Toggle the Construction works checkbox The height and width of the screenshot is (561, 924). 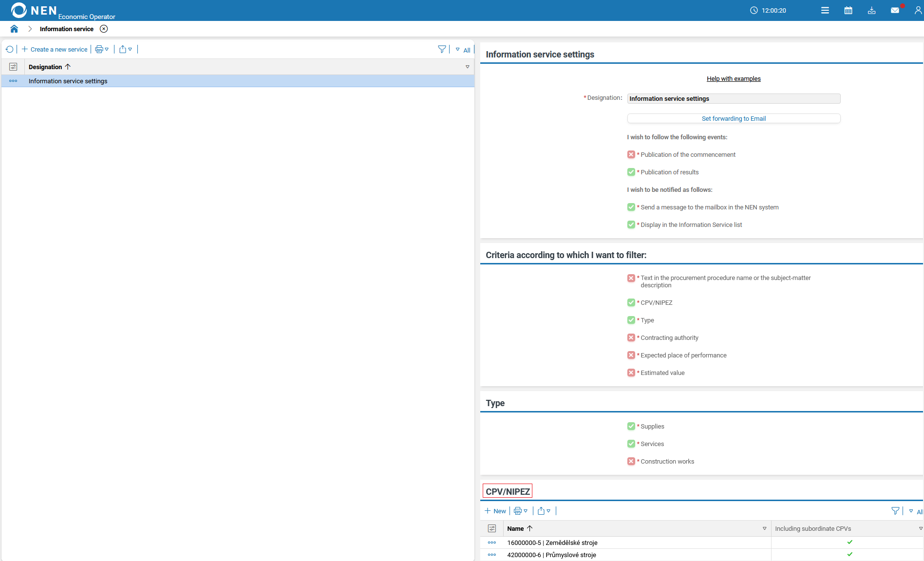(x=631, y=461)
